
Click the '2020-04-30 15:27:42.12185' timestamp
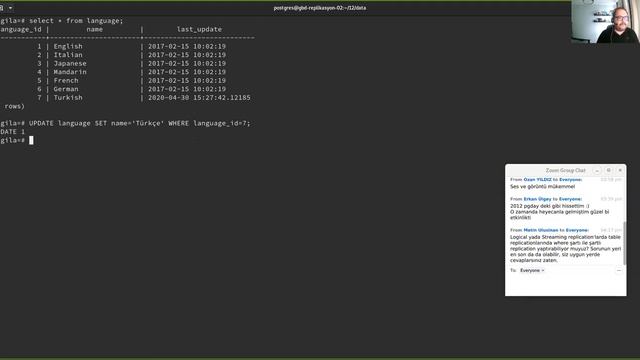[x=199, y=98]
